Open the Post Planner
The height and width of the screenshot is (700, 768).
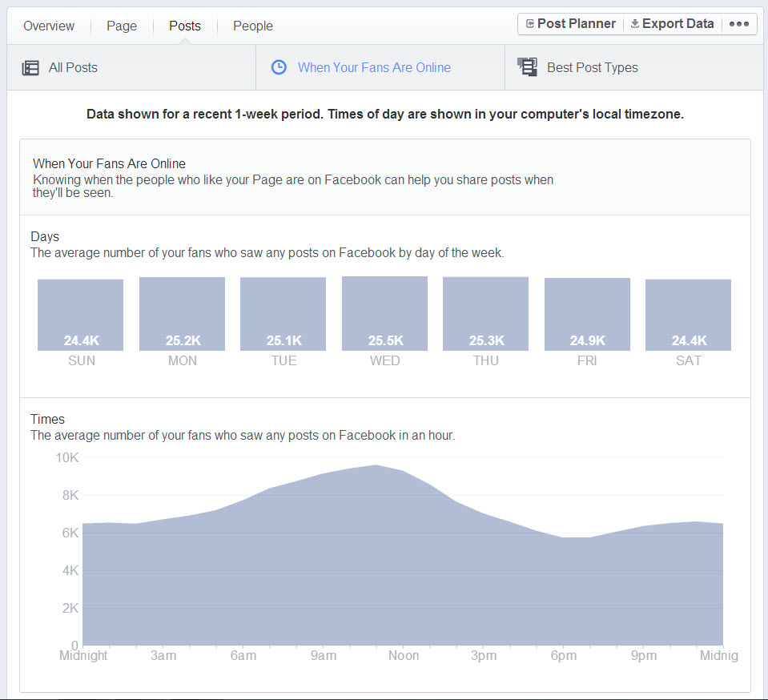click(x=569, y=23)
